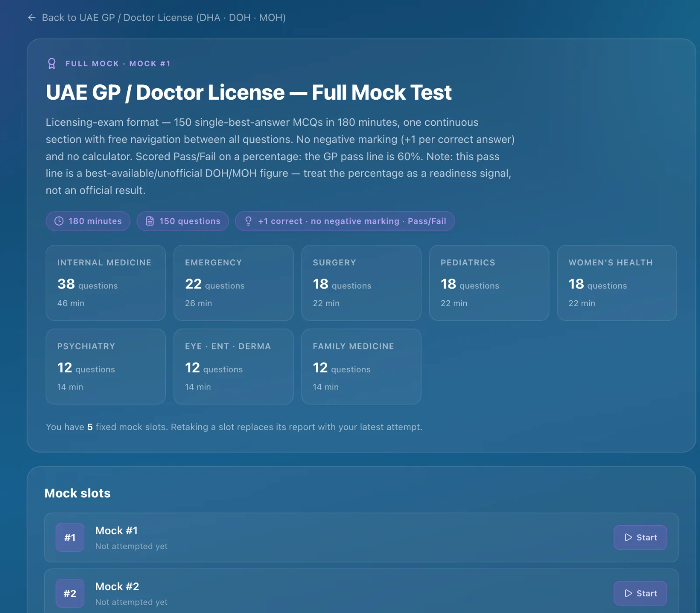Click the #2 slot badge
The image size is (700, 613).
click(70, 593)
